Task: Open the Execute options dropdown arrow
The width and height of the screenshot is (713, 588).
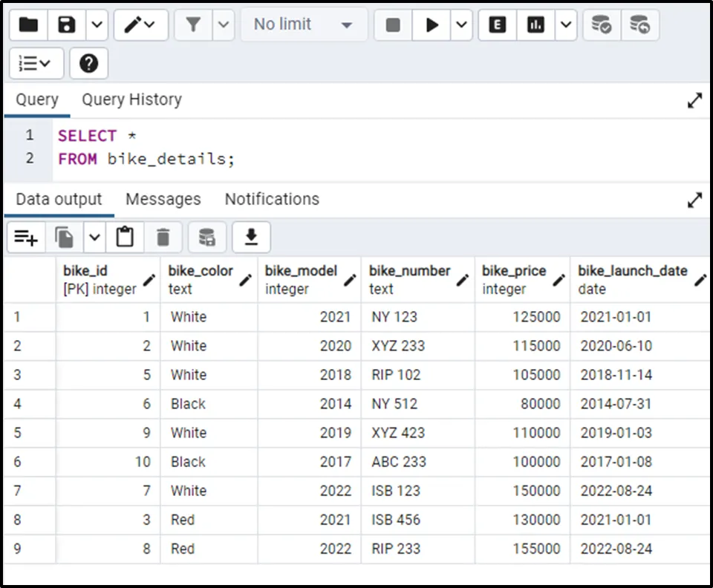Action: 461,25
